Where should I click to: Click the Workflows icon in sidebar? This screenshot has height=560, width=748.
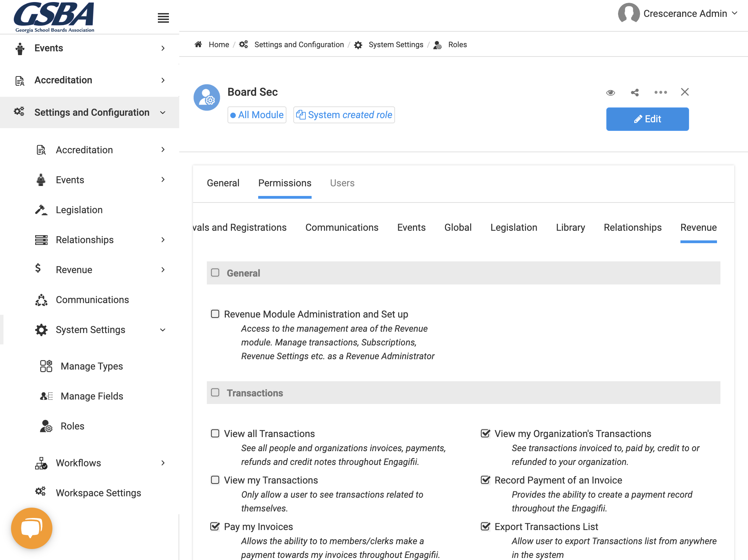(x=41, y=463)
